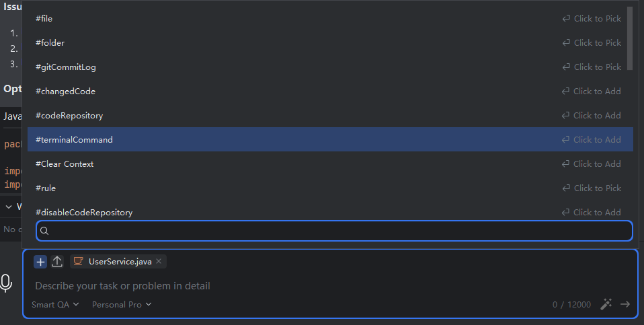Click "Click to Pick" beside #rule
The image size is (644, 325).
point(592,188)
